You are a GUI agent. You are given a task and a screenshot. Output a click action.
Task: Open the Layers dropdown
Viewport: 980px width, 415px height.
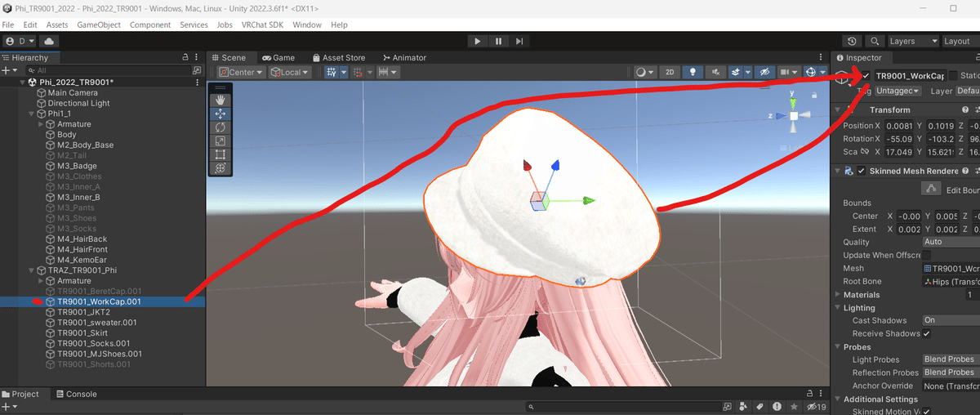click(x=912, y=41)
